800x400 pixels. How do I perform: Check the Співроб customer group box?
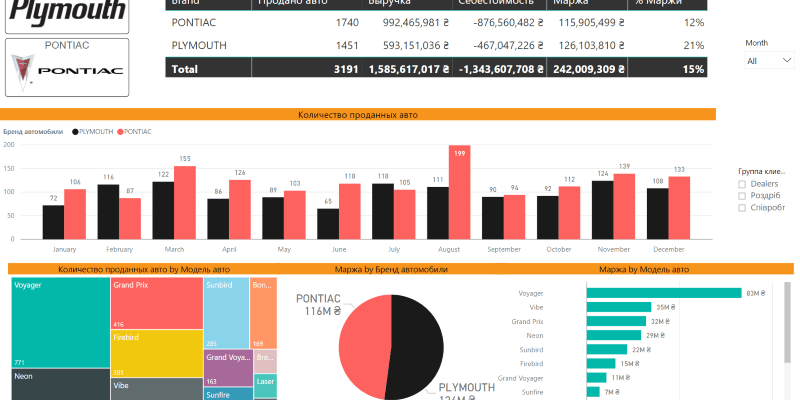(x=742, y=208)
